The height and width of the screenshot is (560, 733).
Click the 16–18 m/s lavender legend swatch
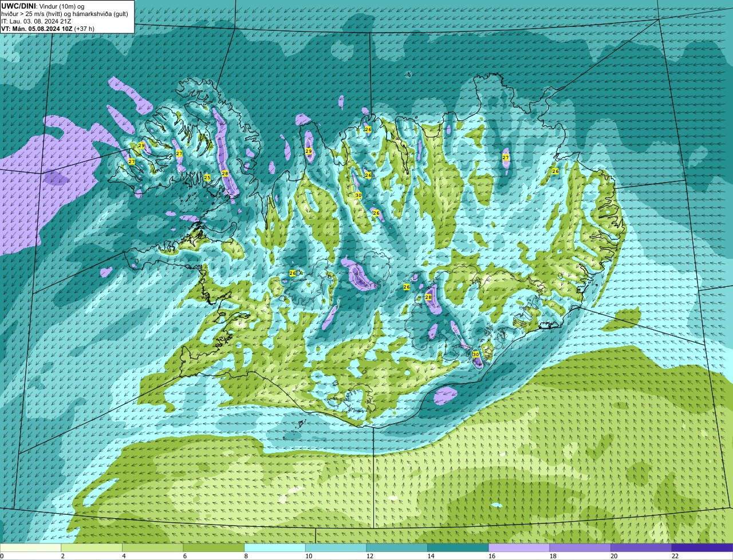click(519, 547)
